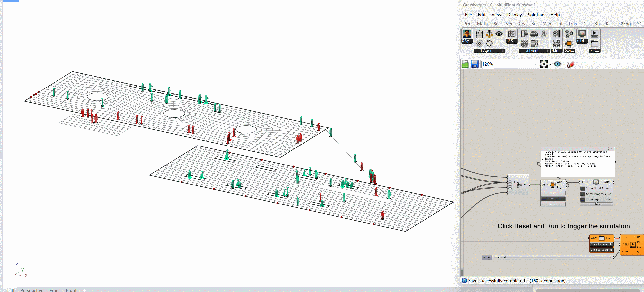Toggle the down-arrow on input E
The width and height of the screenshot is (644, 292).
(510, 187)
